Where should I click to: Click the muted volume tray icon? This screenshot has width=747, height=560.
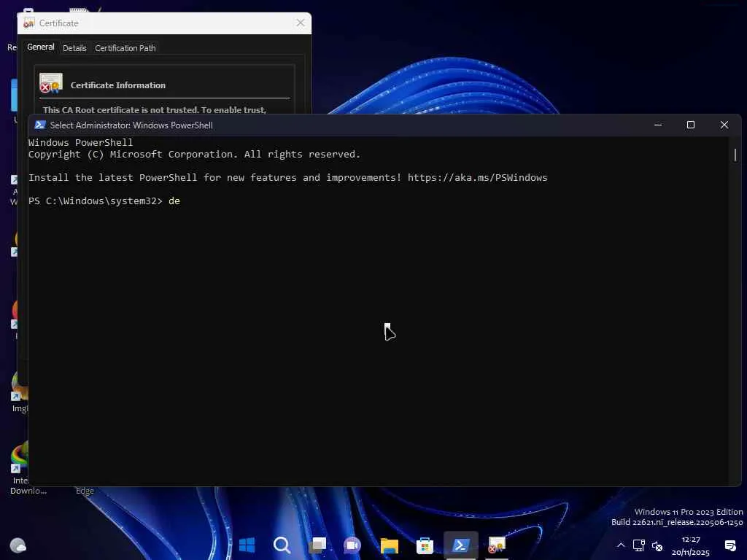coord(657,545)
